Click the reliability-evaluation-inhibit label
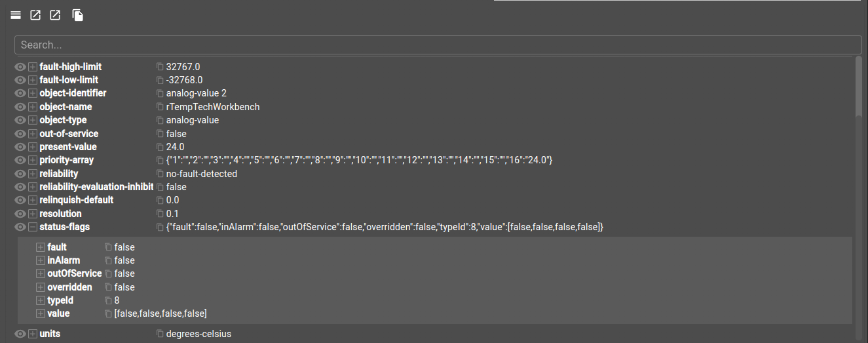 coord(96,187)
